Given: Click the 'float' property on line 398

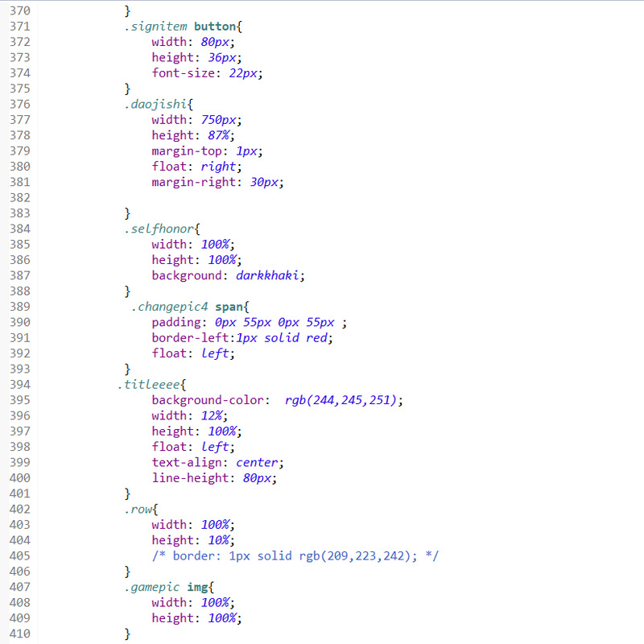Looking at the screenshot, I should (169, 447).
